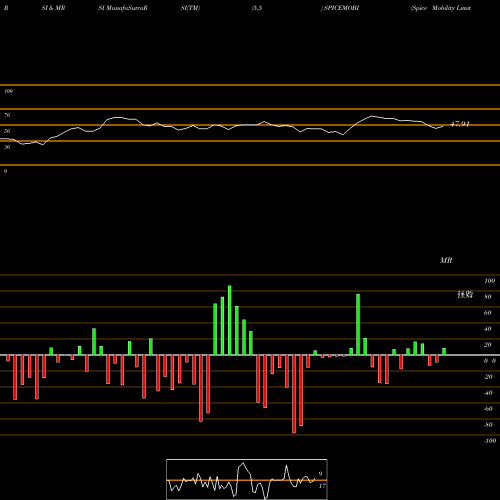Click the RSI axis label 70
The image size is (500, 500).
point(7,115)
